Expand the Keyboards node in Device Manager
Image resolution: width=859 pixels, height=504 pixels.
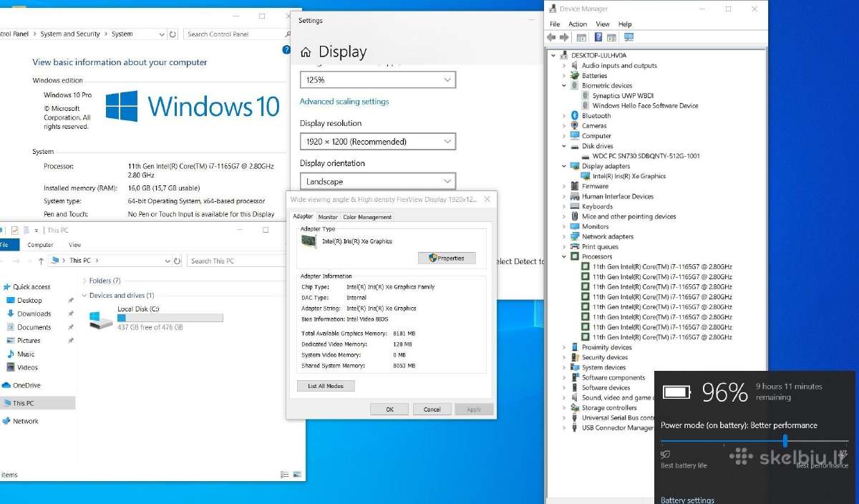[x=564, y=206]
